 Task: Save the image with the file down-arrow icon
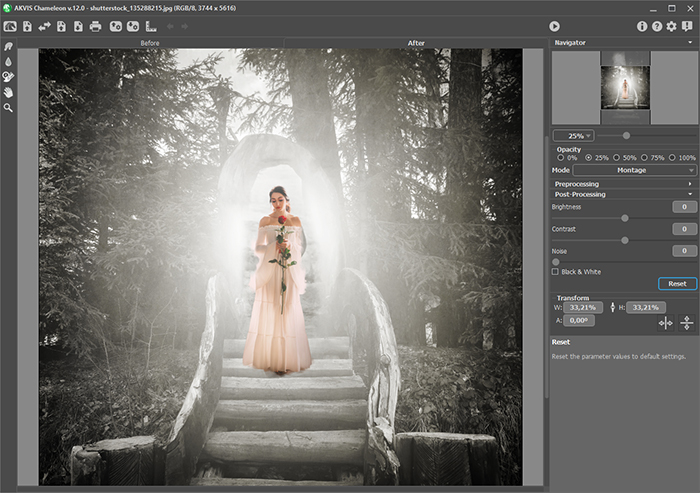78,26
